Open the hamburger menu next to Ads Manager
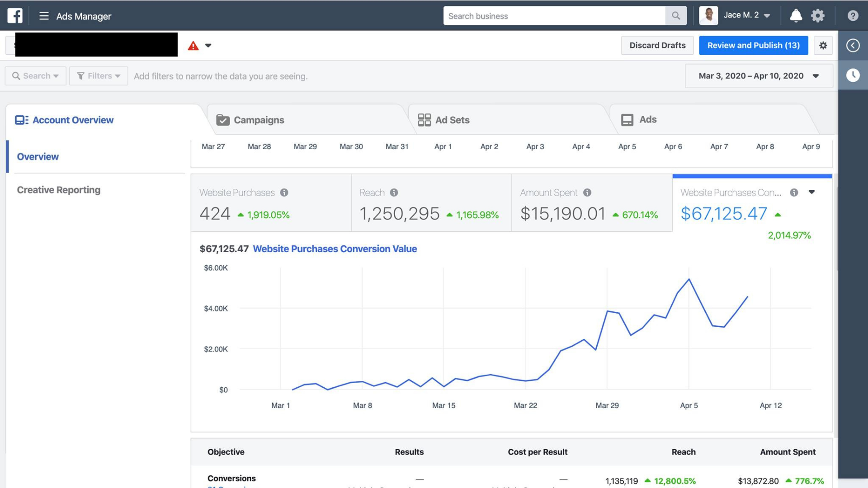 (44, 16)
